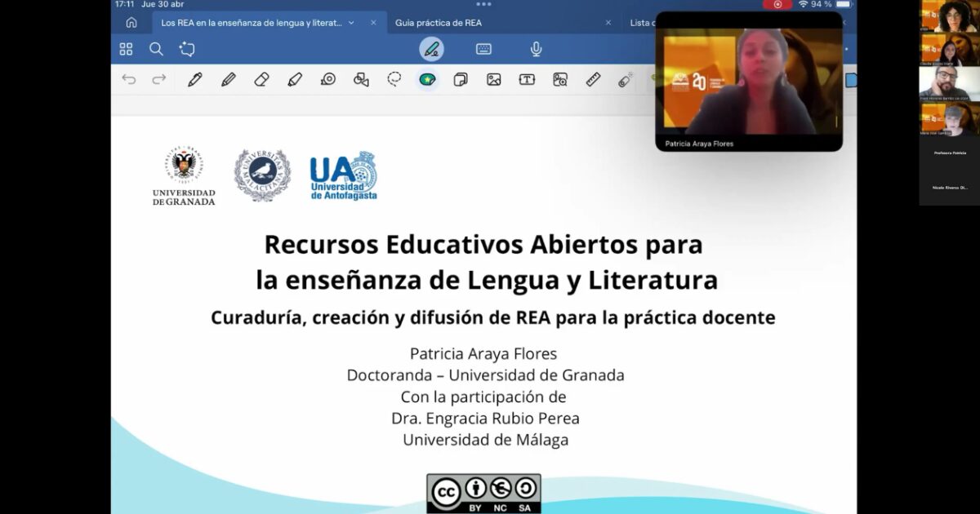Toggle handwriting pen input mode
This screenshot has height=514, width=980.
pos(432,49)
